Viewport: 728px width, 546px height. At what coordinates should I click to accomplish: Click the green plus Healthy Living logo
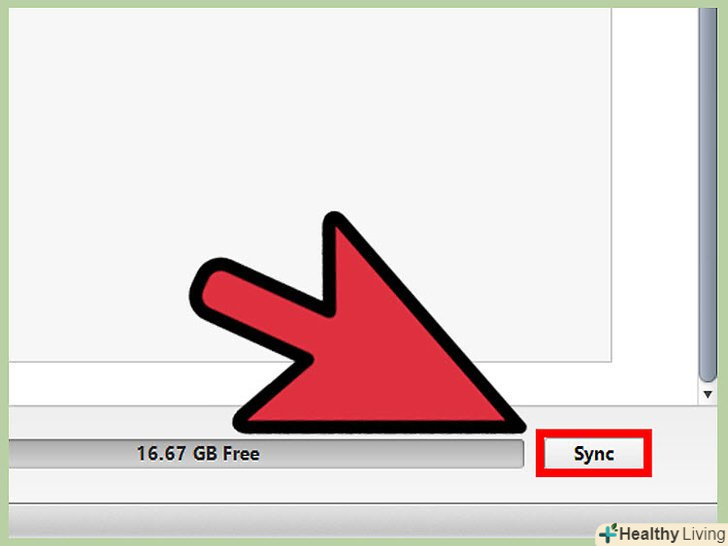[x=607, y=533]
